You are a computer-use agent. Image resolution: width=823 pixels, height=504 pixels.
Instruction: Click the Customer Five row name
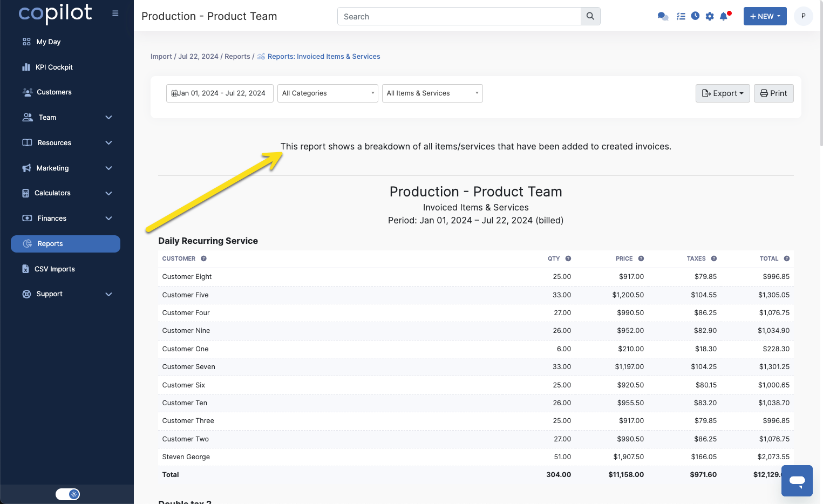tap(185, 295)
